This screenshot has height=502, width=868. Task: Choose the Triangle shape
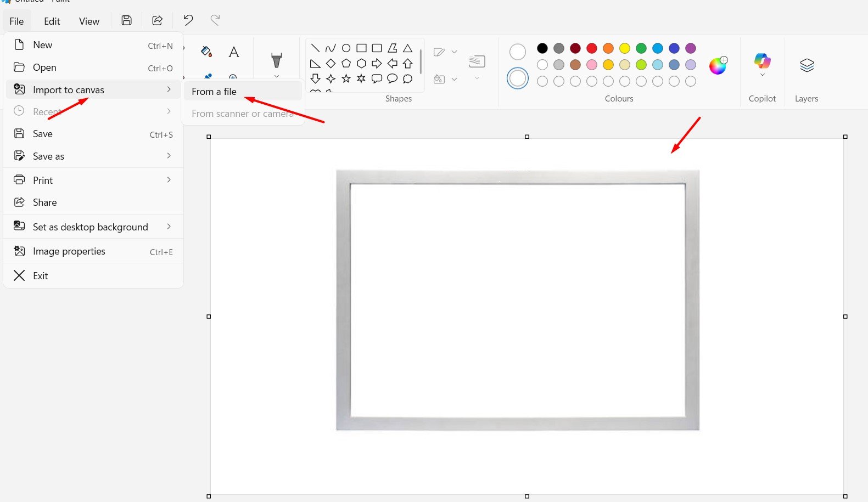tap(407, 48)
